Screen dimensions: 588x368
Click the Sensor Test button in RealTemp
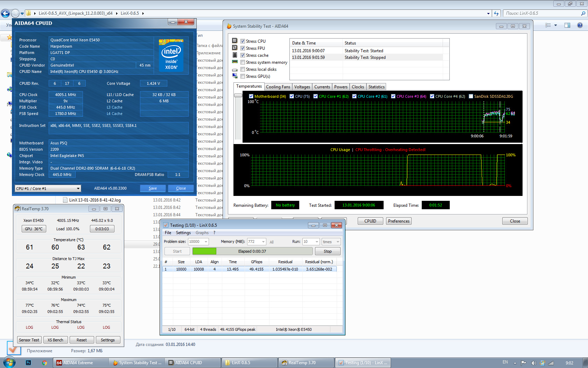[29, 340]
